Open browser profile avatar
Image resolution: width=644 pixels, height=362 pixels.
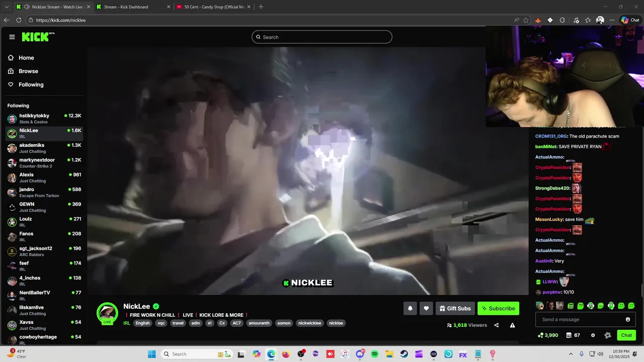pyautogui.click(x=600, y=20)
